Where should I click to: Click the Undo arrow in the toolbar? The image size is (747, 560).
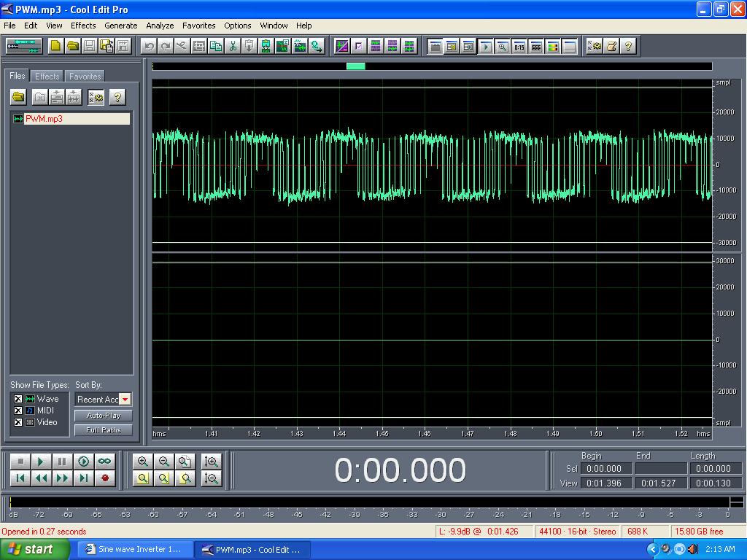click(149, 46)
